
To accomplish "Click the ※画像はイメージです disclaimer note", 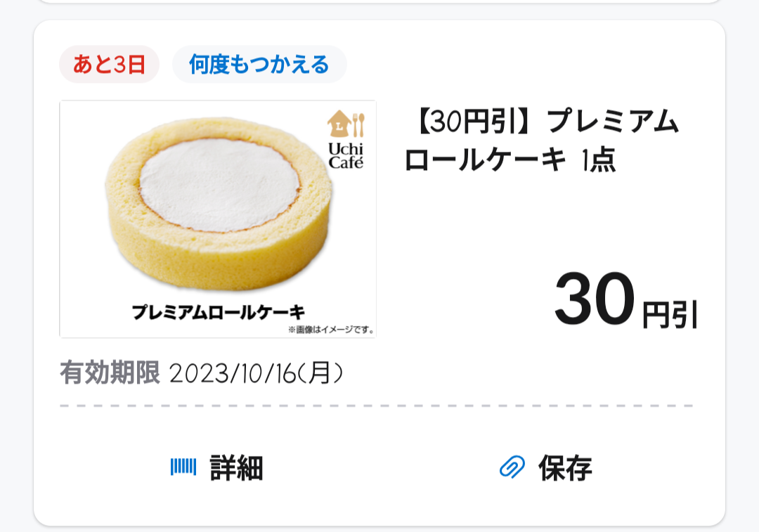I will pyautogui.click(x=330, y=329).
